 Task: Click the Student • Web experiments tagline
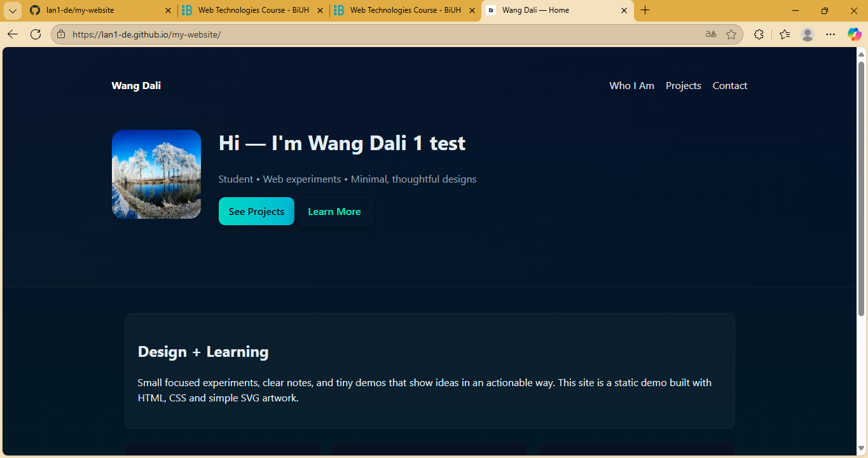click(x=347, y=179)
